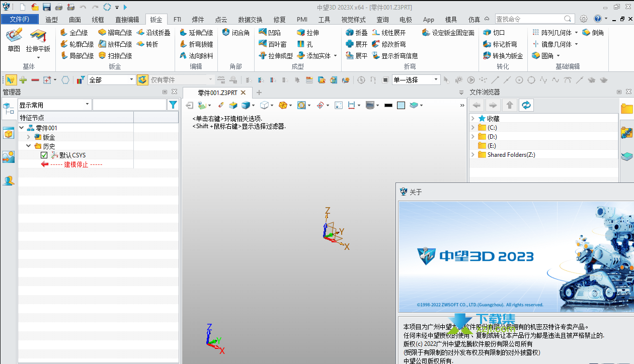Select the 折叠 fold command

357,33
